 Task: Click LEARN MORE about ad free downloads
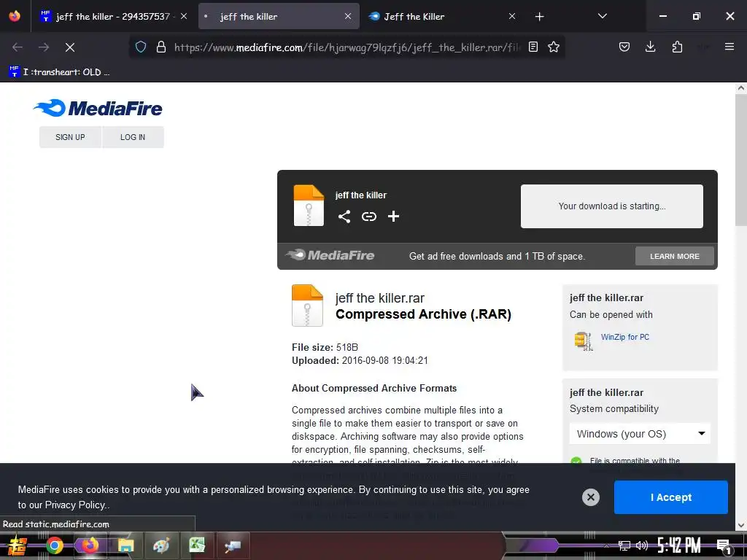coord(675,256)
